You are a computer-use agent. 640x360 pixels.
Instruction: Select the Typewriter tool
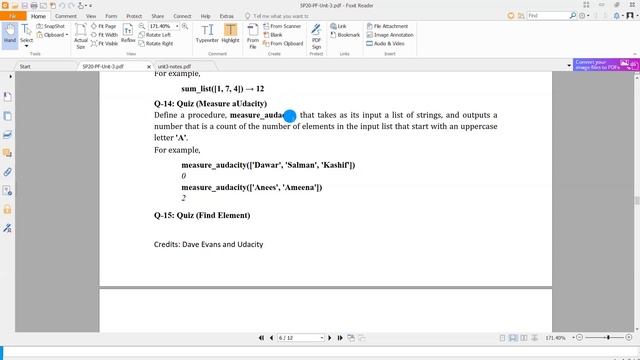coord(207,34)
